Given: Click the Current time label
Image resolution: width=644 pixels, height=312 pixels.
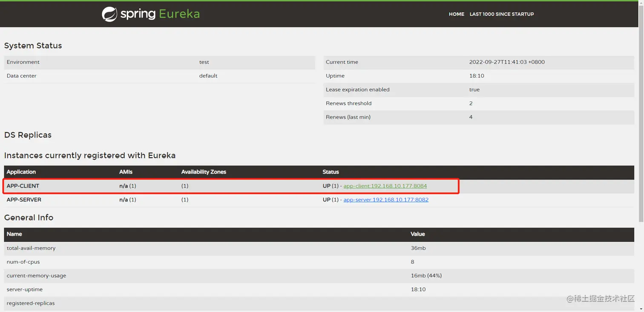Looking at the screenshot, I should pos(342,62).
